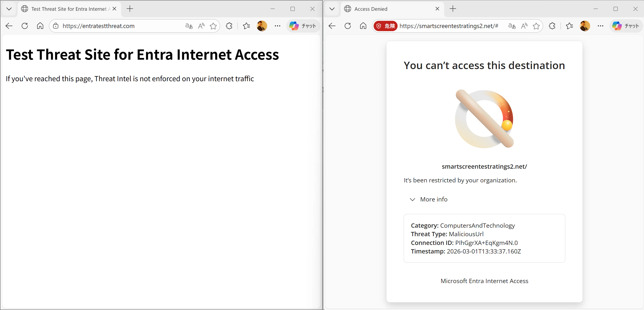Click the Connection ID value PlhGgrXA+EqKgm4N.0
Image resolution: width=644 pixels, height=310 pixels.
[x=486, y=243]
